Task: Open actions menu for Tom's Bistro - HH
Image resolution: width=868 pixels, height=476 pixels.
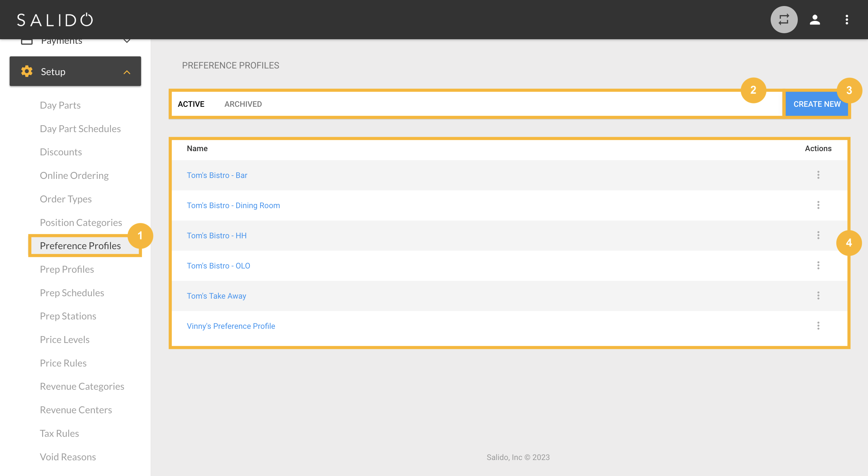Action: (x=818, y=235)
